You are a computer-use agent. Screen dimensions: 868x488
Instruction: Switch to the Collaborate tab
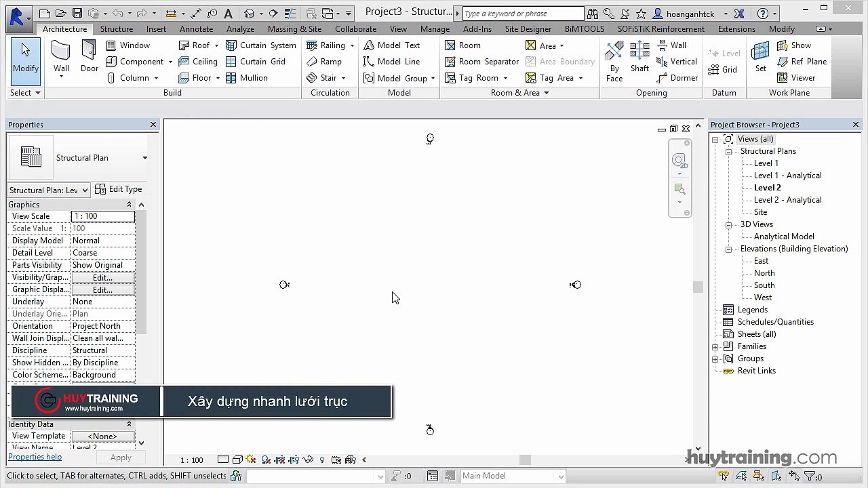355,29
